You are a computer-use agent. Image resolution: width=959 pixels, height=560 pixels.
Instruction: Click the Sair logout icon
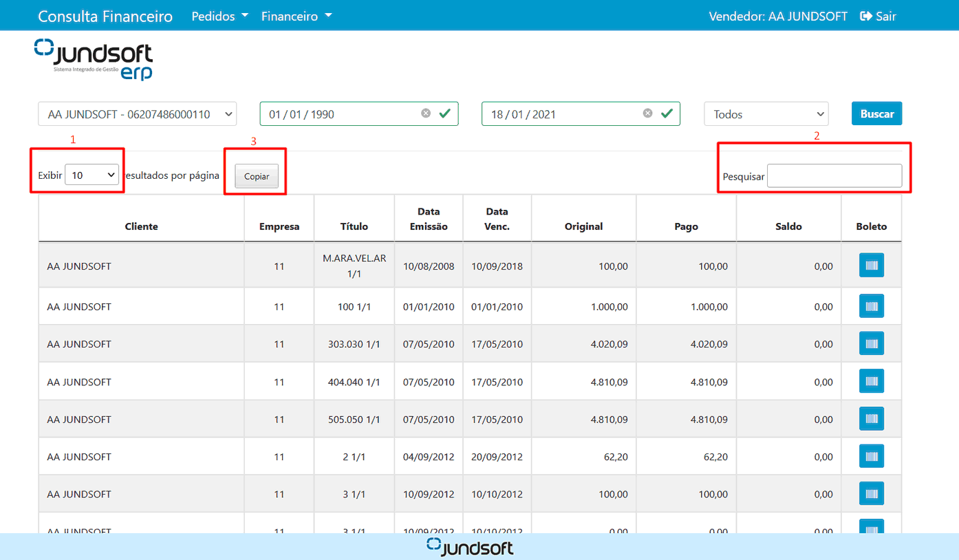coord(866,16)
